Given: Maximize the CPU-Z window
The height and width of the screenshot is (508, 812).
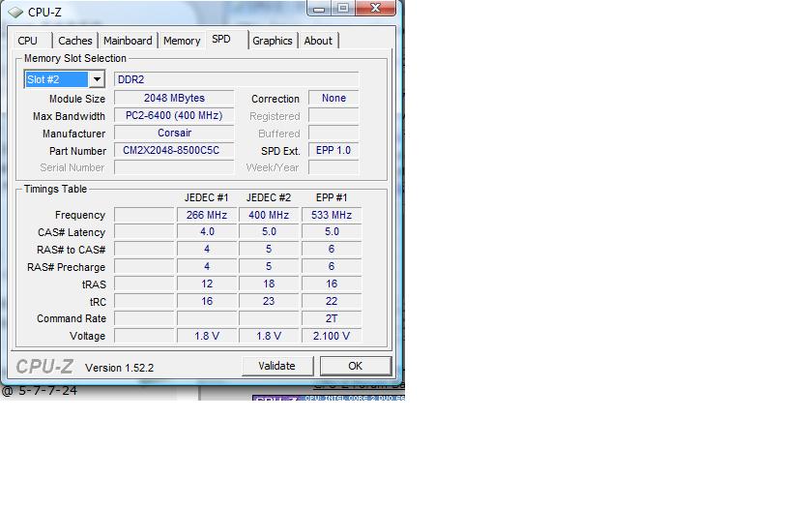Looking at the screenshot, I should tap(343, 9).
